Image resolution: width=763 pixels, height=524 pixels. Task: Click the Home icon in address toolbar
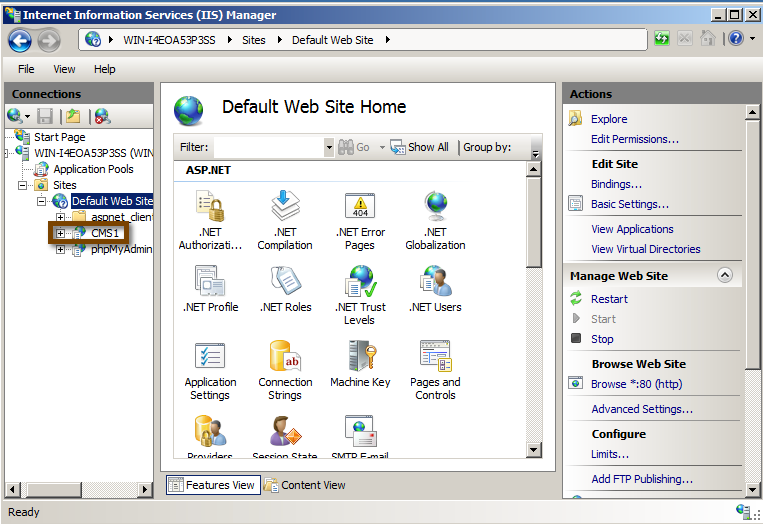708,38
